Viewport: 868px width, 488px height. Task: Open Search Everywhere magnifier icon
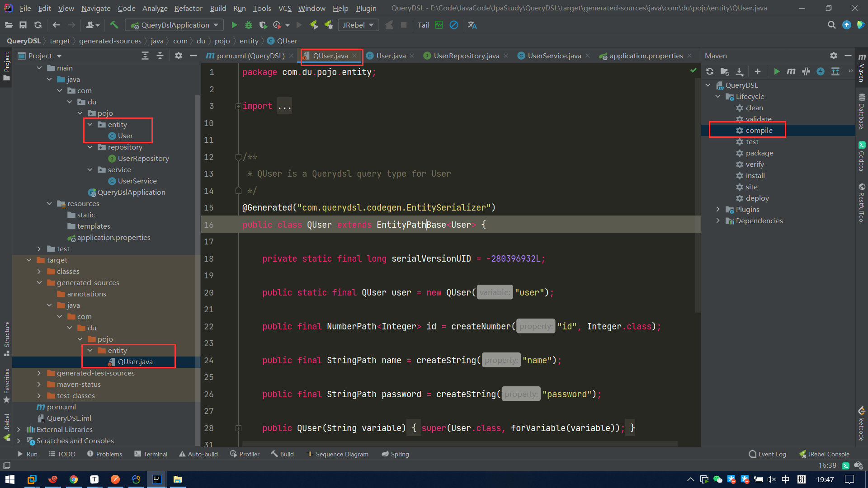831,25
